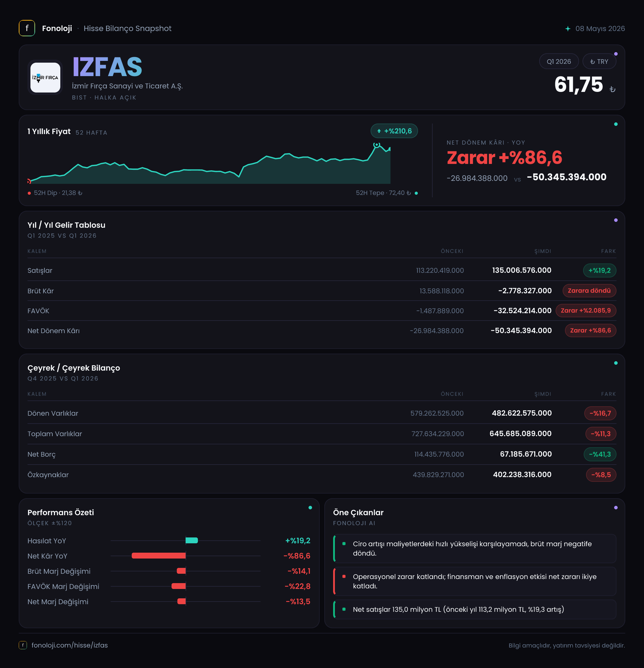This screenshot has height=668, width=644.
Task: Click the up arrow in +%210,6 badge
Action: (379, 131)
